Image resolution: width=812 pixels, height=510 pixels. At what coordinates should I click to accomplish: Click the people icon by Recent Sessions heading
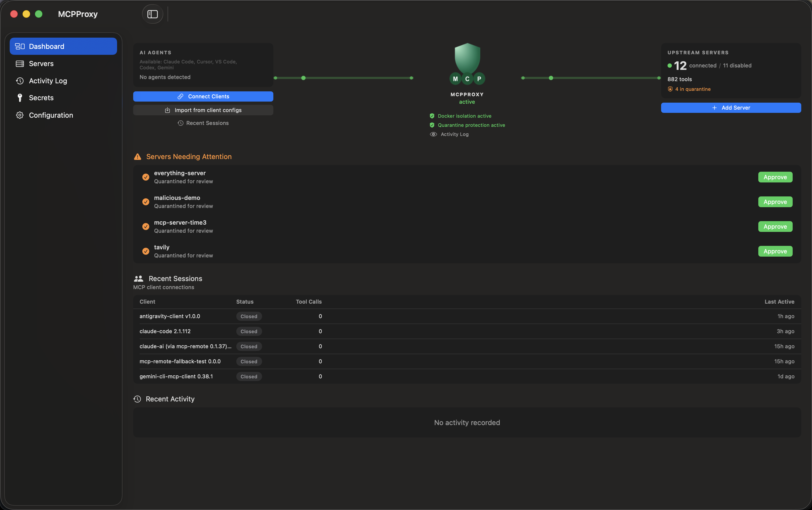(139, 279)
